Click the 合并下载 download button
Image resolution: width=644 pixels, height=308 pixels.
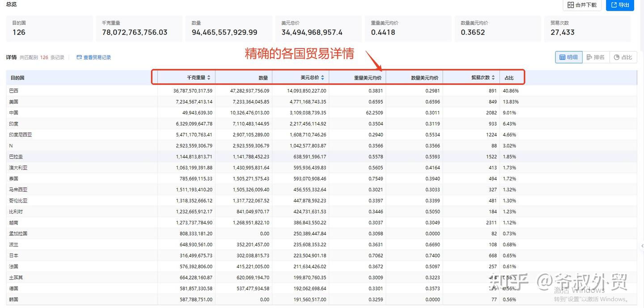(581, 5)
